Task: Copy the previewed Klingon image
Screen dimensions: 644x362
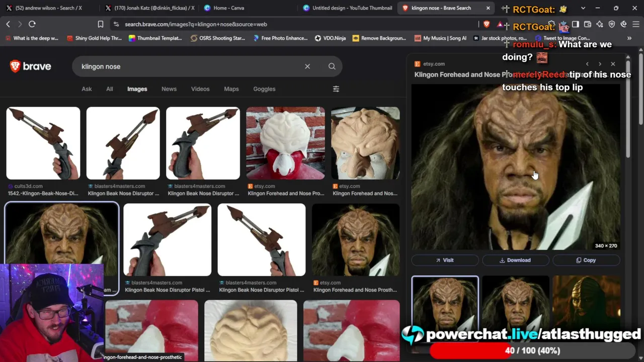Action: coord(586,260)
